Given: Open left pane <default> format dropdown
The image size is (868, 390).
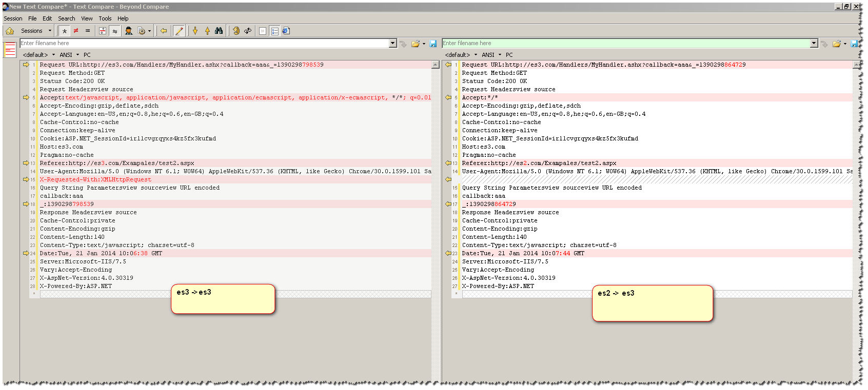Looking at the screenshot, I should coord(39,55).
